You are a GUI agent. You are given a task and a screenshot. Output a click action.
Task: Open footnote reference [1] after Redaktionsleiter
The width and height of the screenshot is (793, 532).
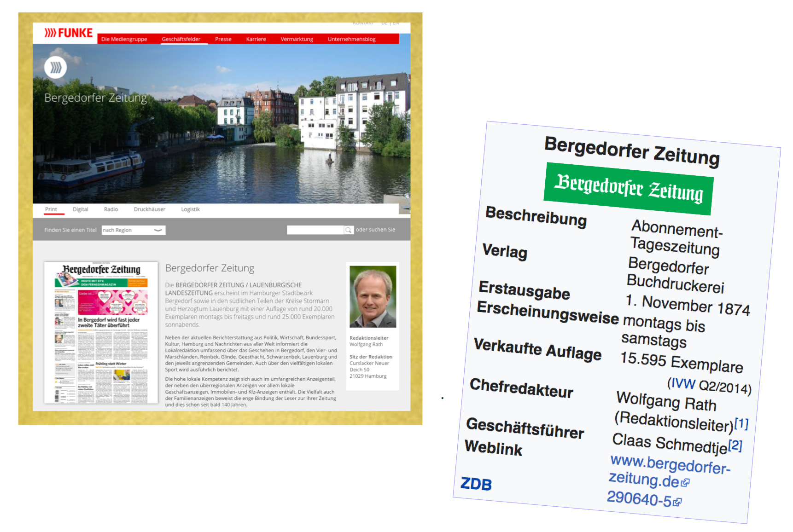point(741,423)
